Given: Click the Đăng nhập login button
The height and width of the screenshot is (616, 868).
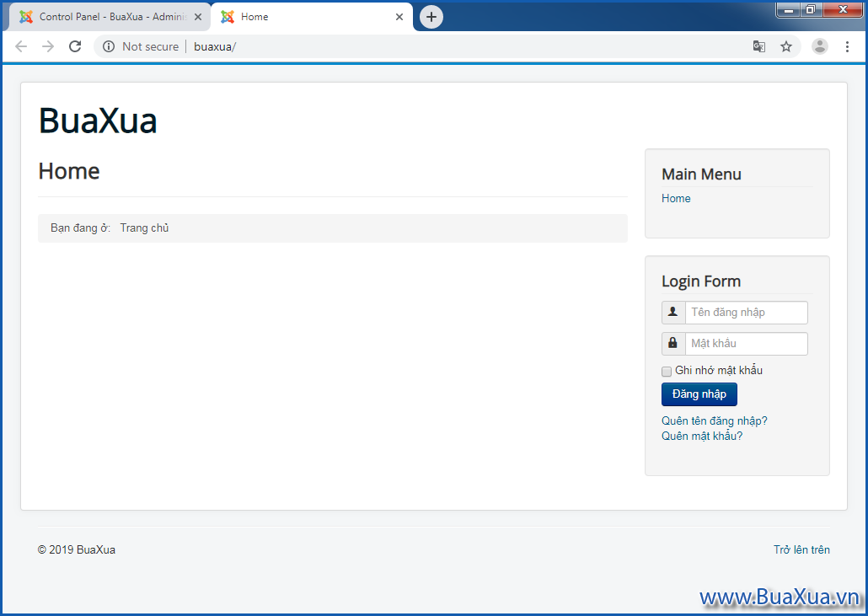Looking at the screenshot, I should tap(699, 394).
